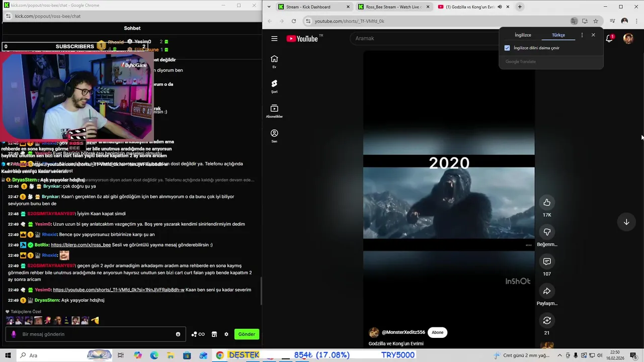
Task: Subscribe with the Abone button
Action: point(438,332)
